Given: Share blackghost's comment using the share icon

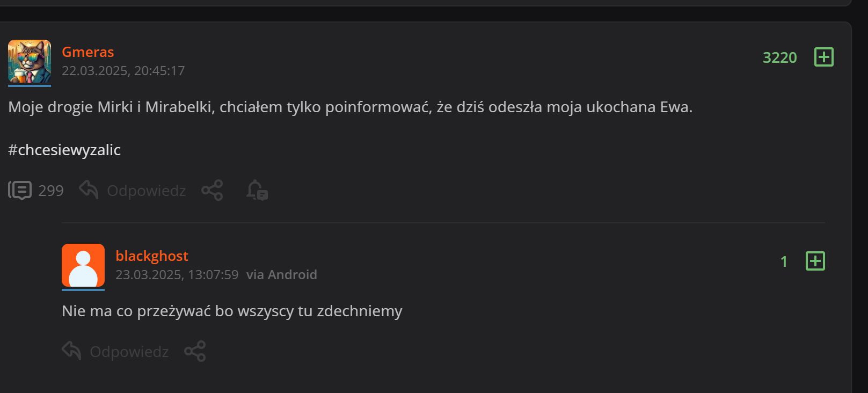Looking at the screenshot, I should pyautogui.click(x=195, y=351).
